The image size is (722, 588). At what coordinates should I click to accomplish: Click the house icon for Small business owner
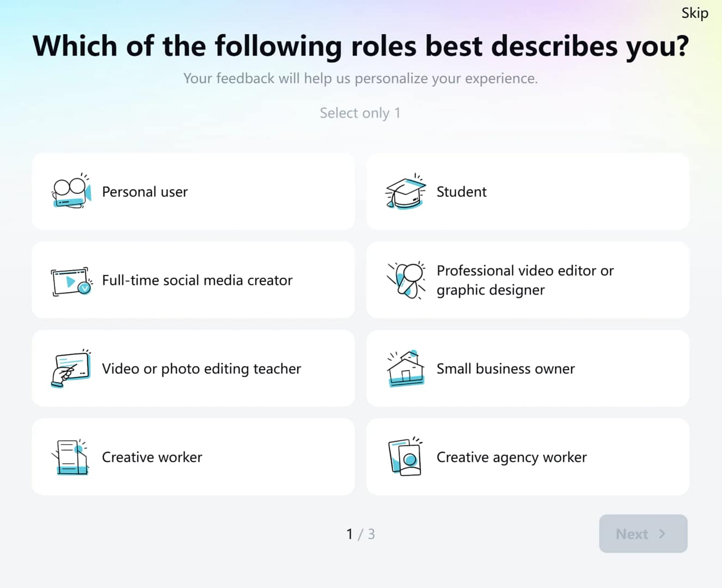click(x=406, y=369)
